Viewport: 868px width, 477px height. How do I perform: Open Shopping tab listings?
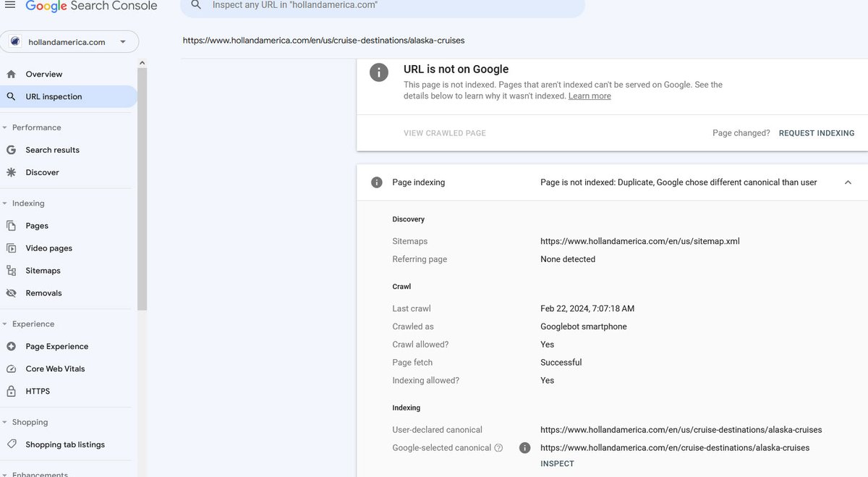pyautogui.click(x=65, y=444)
